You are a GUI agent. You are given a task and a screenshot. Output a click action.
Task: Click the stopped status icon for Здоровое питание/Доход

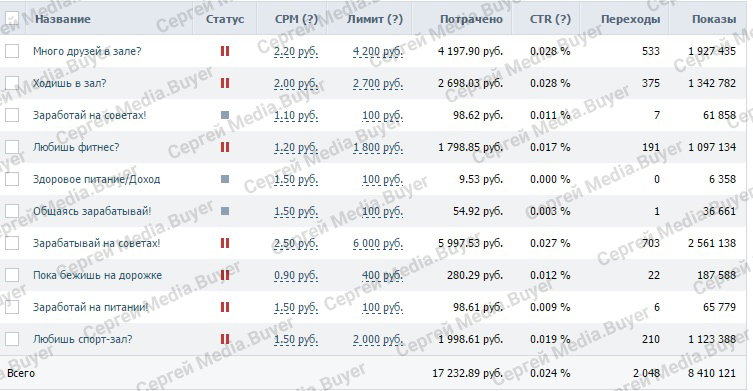[225, 179]
